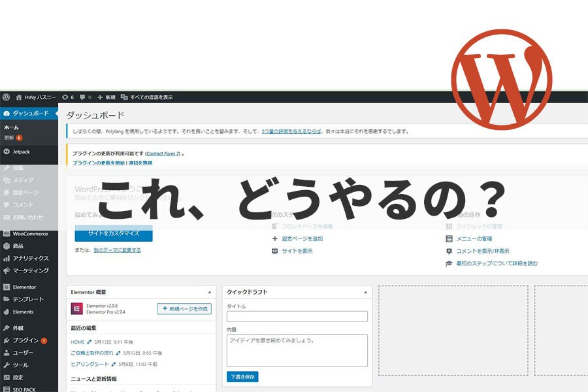Start plugin update プラグインの更新を開始
588x392 pixels.
(x=98, y=163)
